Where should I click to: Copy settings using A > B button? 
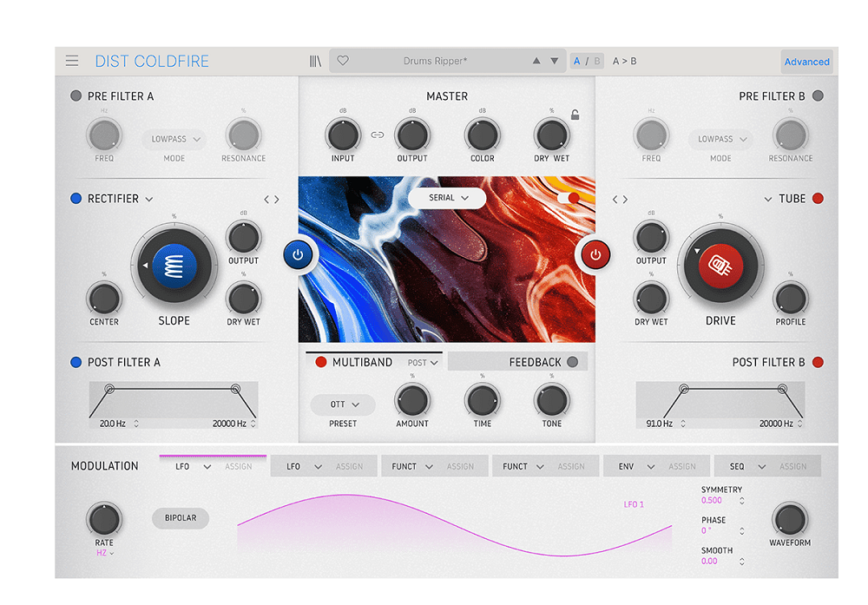point(624,61)
